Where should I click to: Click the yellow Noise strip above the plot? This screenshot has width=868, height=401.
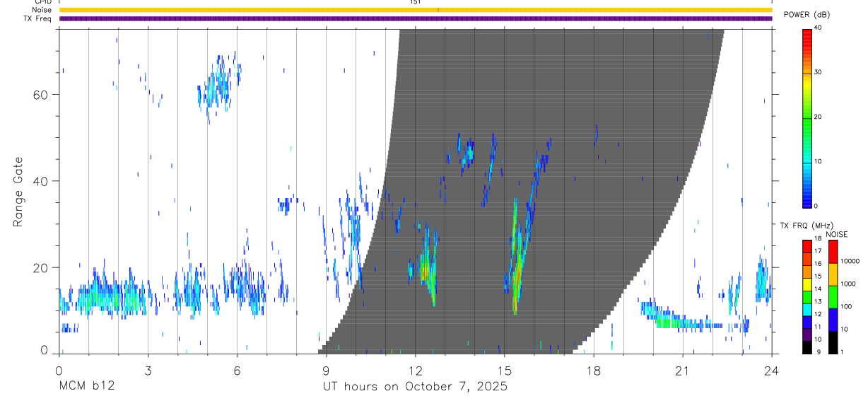[x=415, y=10]
